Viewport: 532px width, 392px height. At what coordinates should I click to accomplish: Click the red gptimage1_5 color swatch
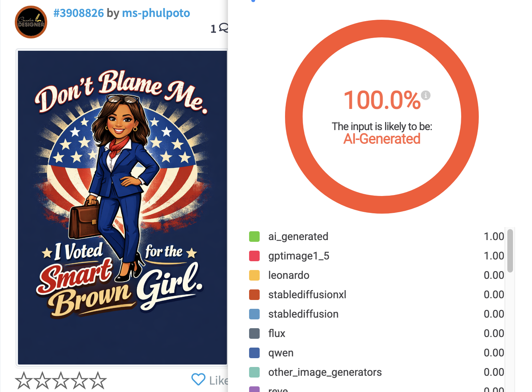(254, 256)
